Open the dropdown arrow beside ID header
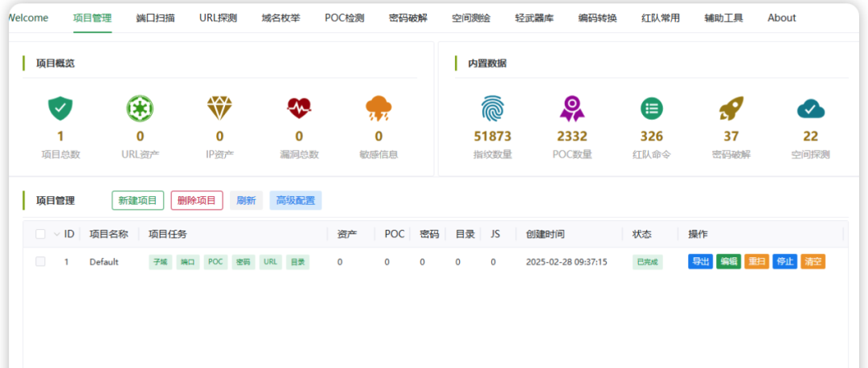 click(x=56, y=234)
